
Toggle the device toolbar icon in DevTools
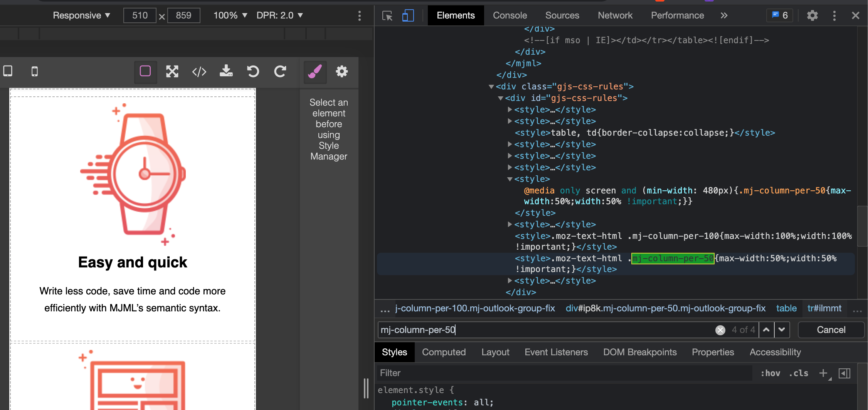pyautogui.click(x=407, y=15)
